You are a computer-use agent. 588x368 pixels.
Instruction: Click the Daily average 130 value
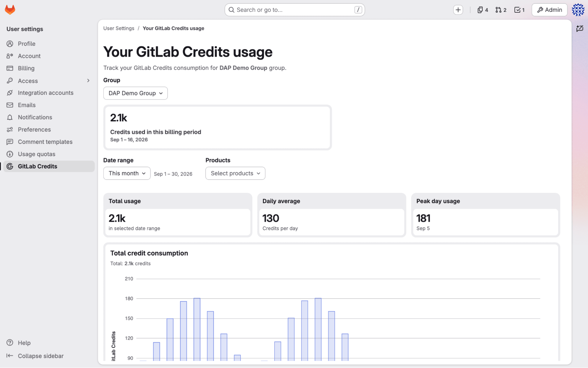(x=270, y=218)
